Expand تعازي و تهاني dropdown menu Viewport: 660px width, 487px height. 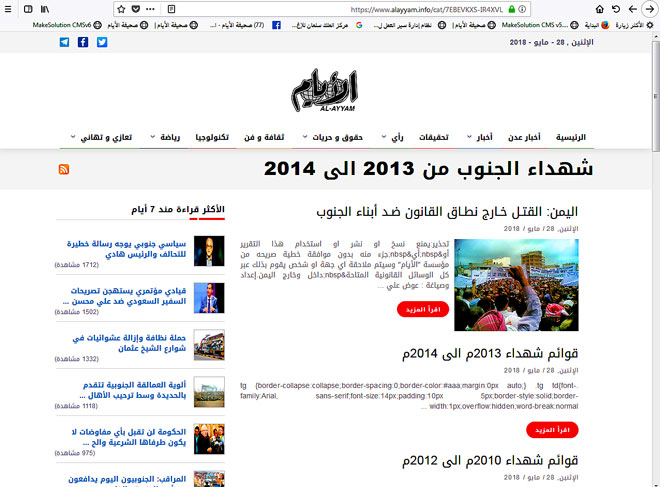coord(101,138)
